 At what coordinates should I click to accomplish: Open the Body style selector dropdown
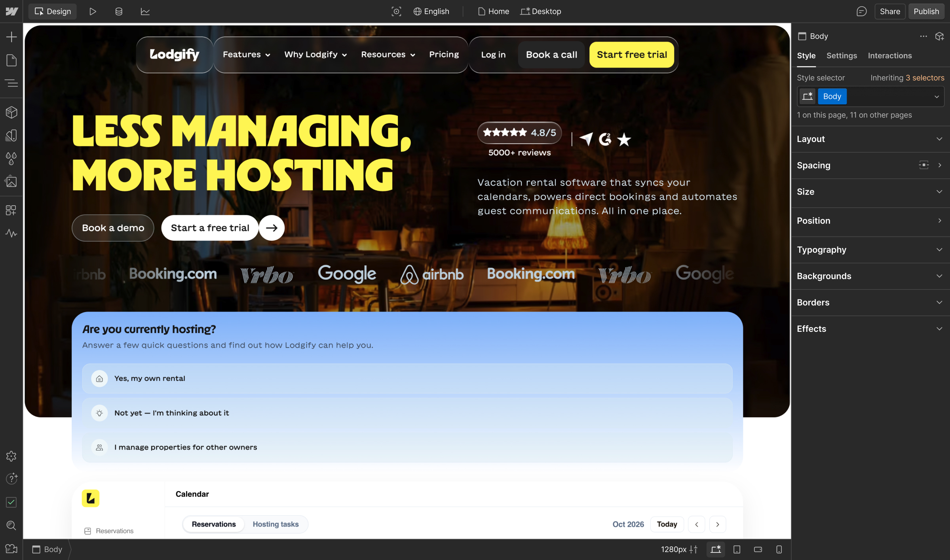click(937, 96)
